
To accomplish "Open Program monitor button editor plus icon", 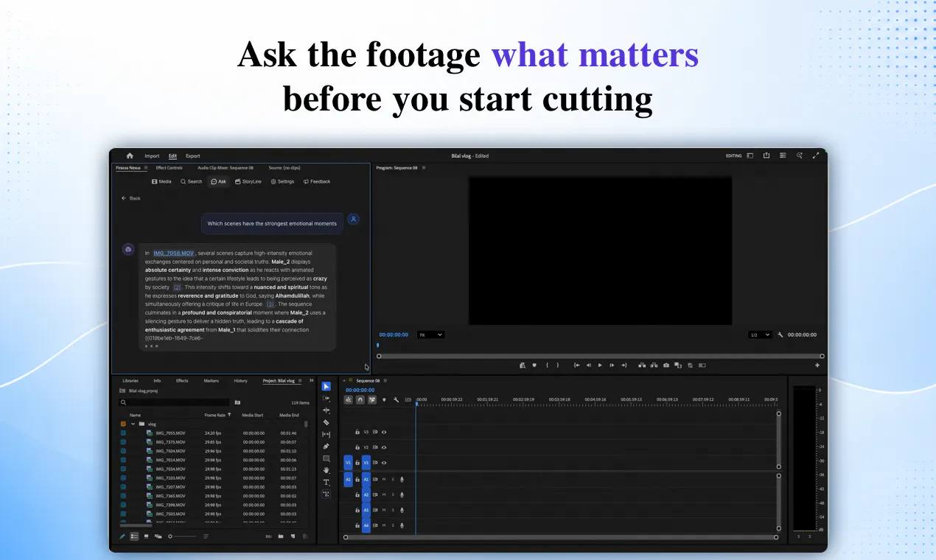I will click(817, 365).
